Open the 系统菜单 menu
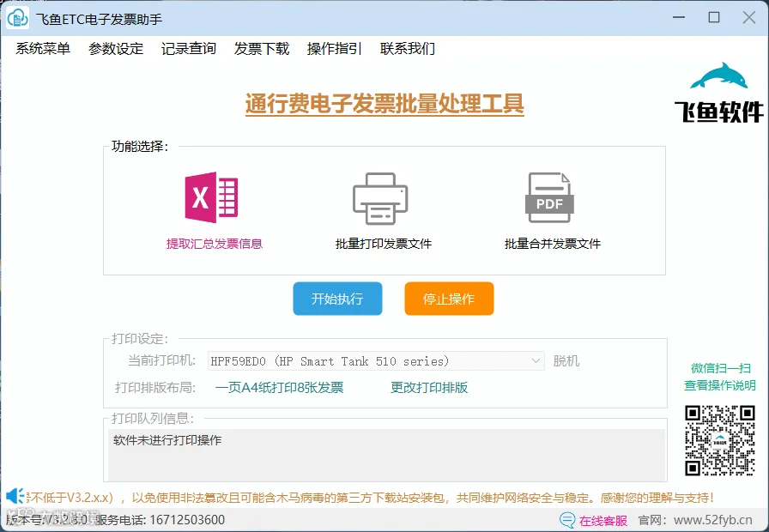The width and height of the screenshot is (769, 532). (x=43, y=49)
